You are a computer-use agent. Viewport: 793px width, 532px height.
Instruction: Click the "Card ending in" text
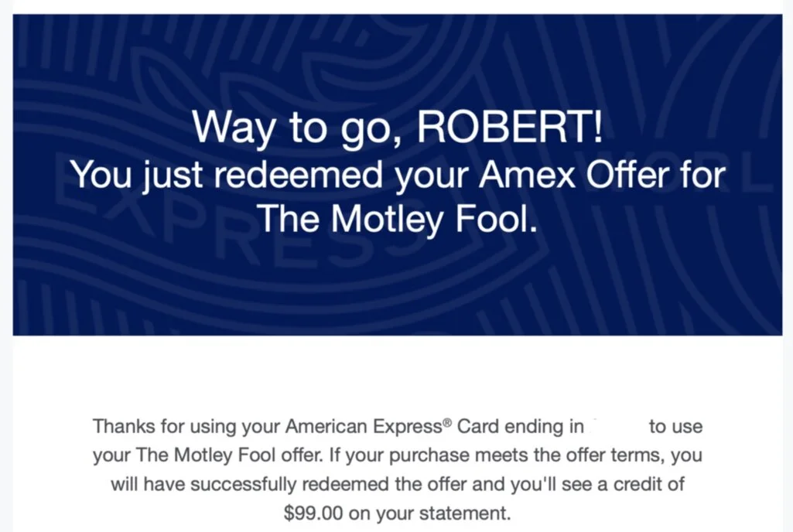521,426
